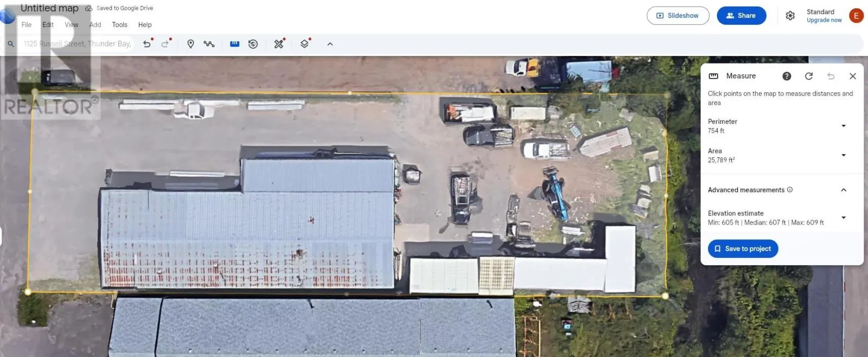Open the historical imagery clock tool
868x357 pixels.
(x=253, y=44)
